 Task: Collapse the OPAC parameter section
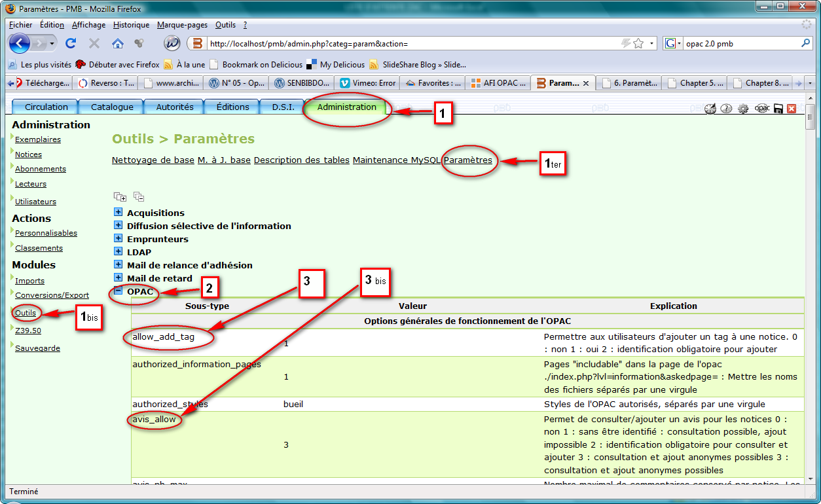point(119,291)
